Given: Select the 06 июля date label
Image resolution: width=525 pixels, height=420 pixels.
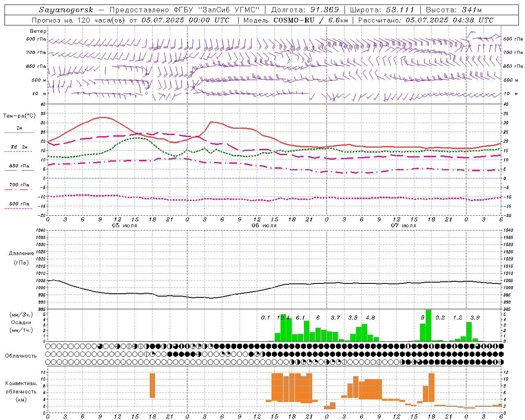Looking at the screenshot, I should pyautogui.click(x=264, y=226).
